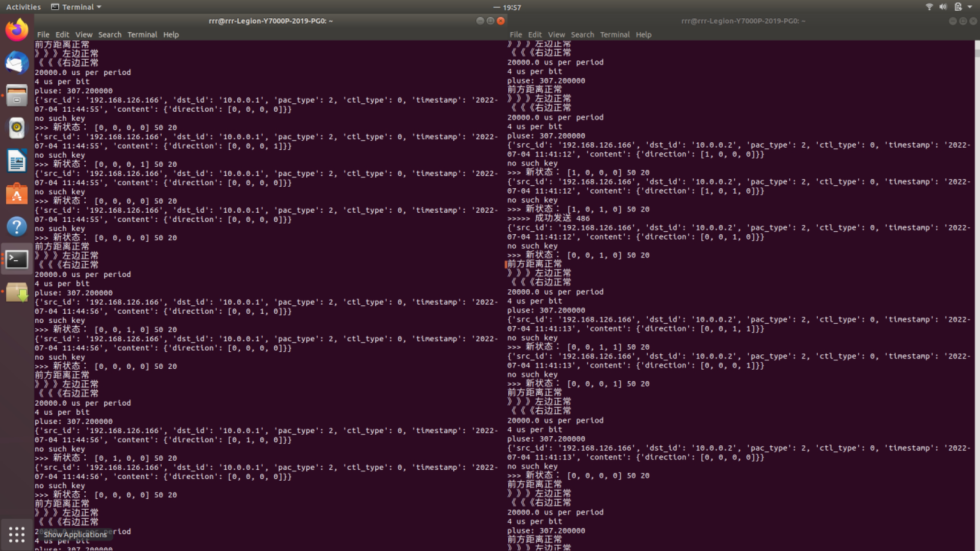Image resolution: width=980 pixels, height=551 pixels.
Task: Open Search menu in right terminal
Action: [582, 34]
